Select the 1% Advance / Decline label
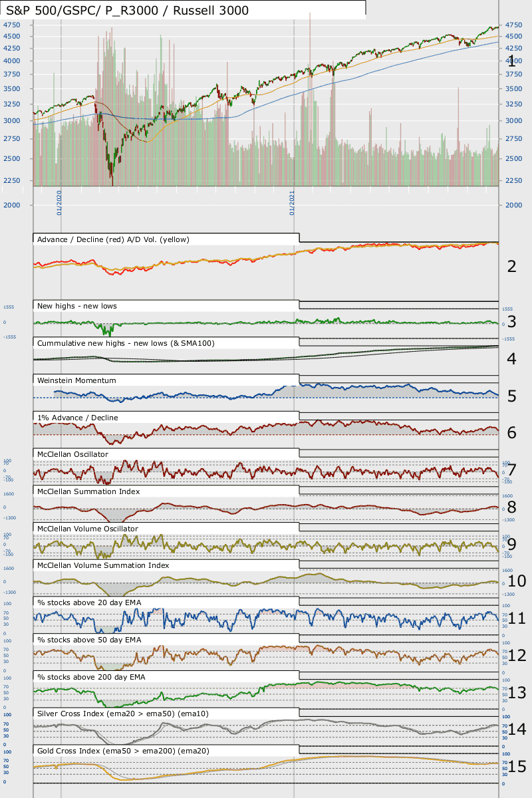The height and width of the screenshot is (798, 532). [78, 418]
